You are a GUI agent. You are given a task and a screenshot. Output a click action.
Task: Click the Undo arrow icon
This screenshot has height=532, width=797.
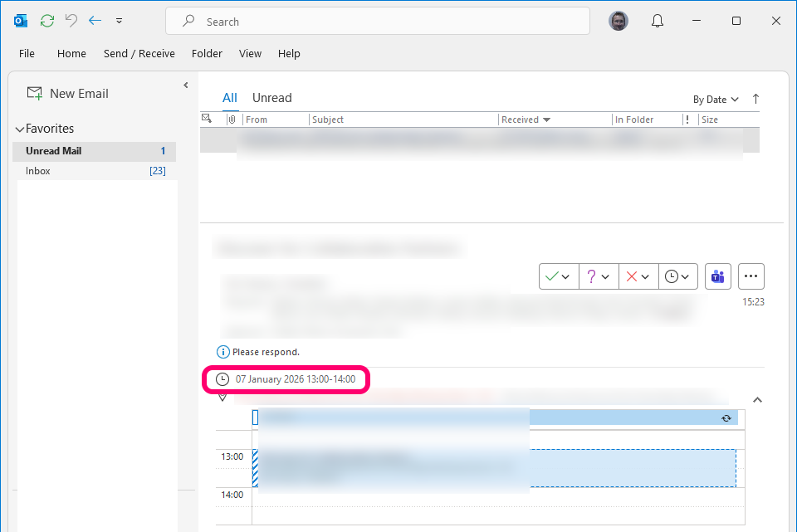click(x=71, y=20)
